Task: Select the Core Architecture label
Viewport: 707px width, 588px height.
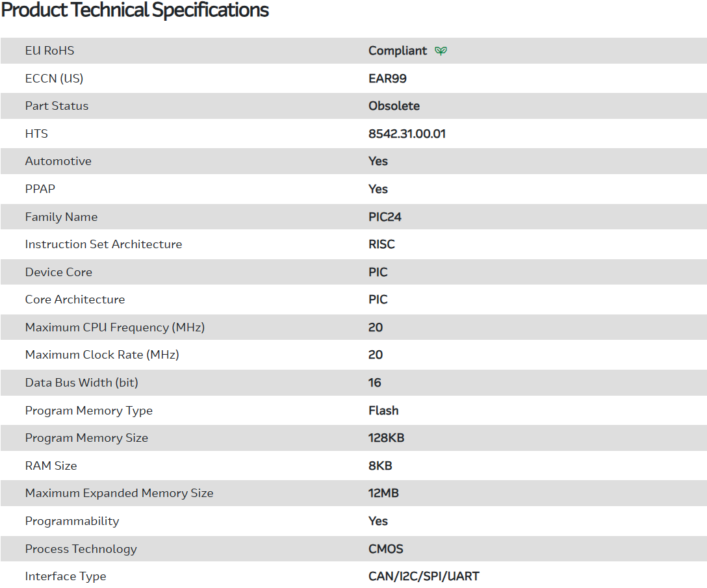Action: click(x=75, y=300)
